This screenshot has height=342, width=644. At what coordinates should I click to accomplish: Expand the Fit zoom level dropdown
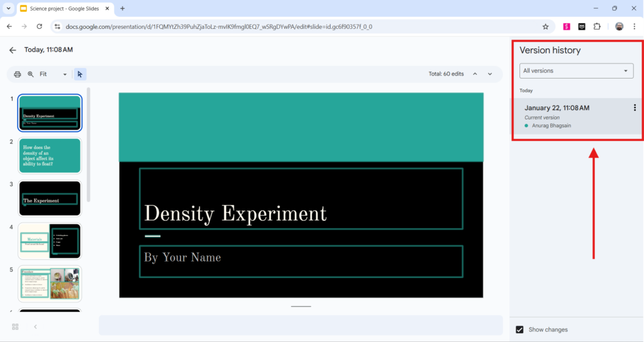[x=53, y=74]
